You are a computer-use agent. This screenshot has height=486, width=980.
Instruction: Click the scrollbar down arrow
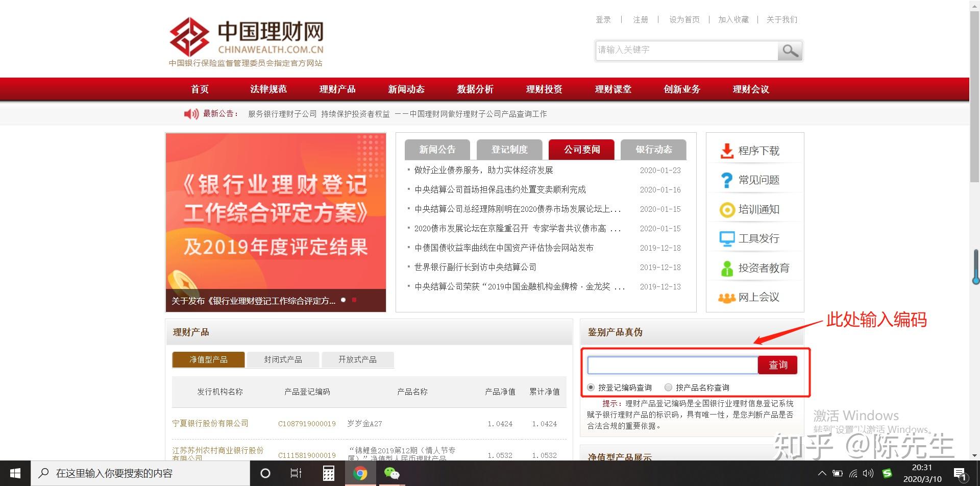coord(974,455)
